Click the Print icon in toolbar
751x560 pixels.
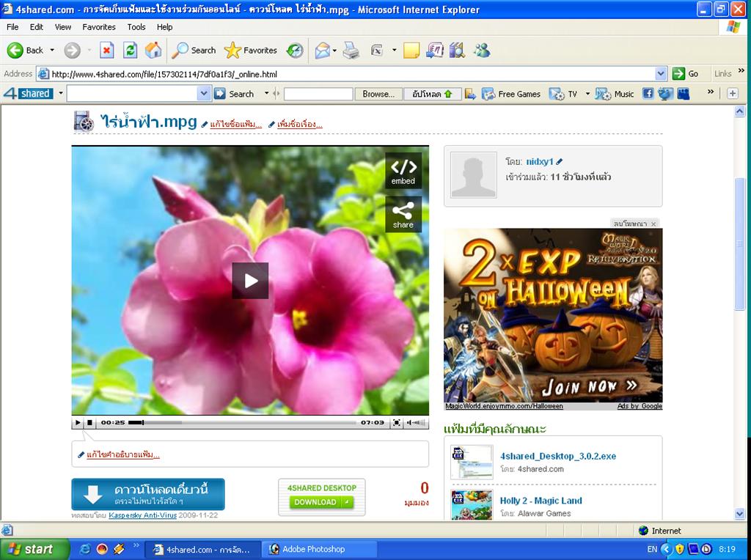[x=351, y=50]
